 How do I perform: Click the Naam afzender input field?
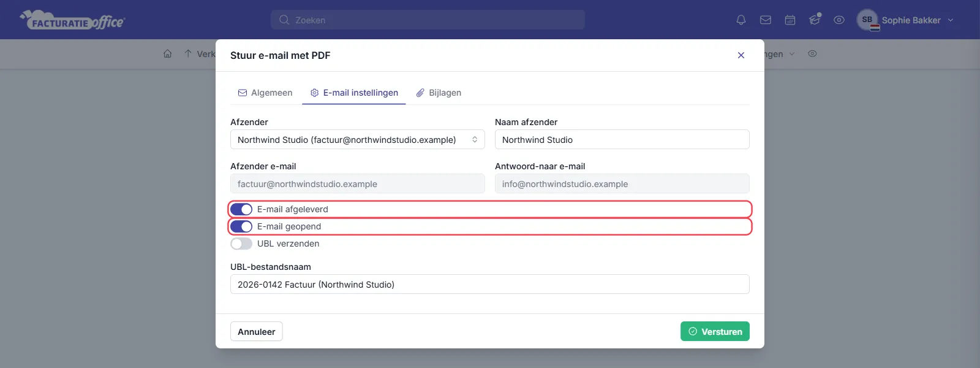622,139
